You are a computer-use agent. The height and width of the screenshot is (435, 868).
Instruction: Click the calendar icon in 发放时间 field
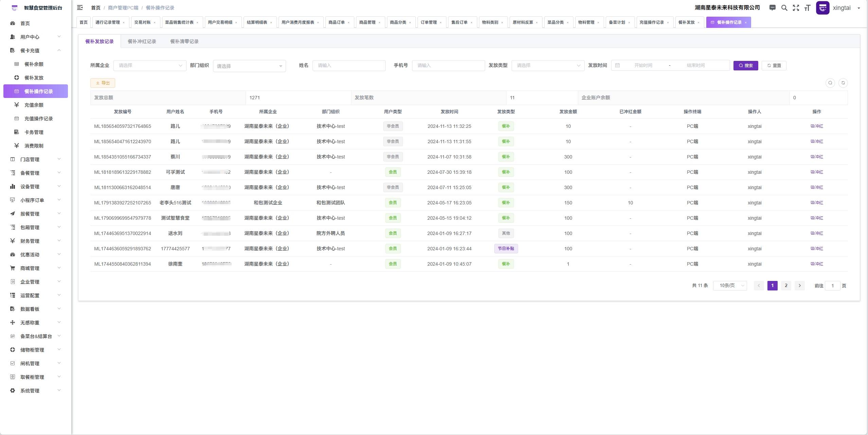pos(618,65)
